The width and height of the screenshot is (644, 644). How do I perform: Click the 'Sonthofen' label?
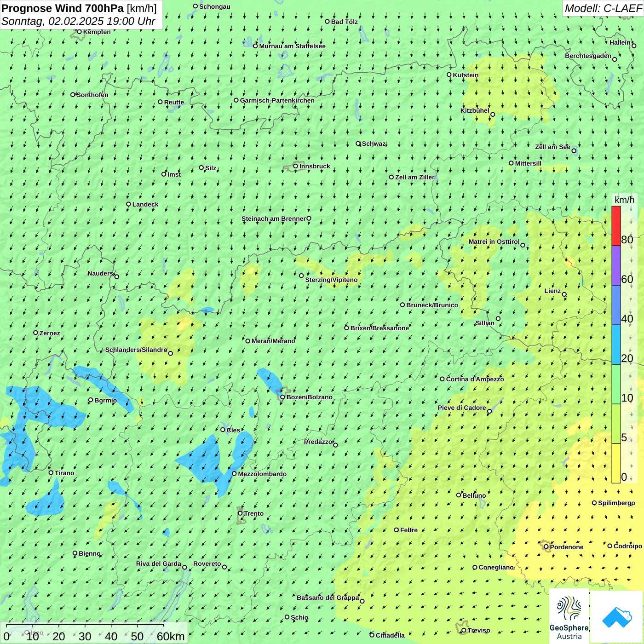tap(92, 95)
